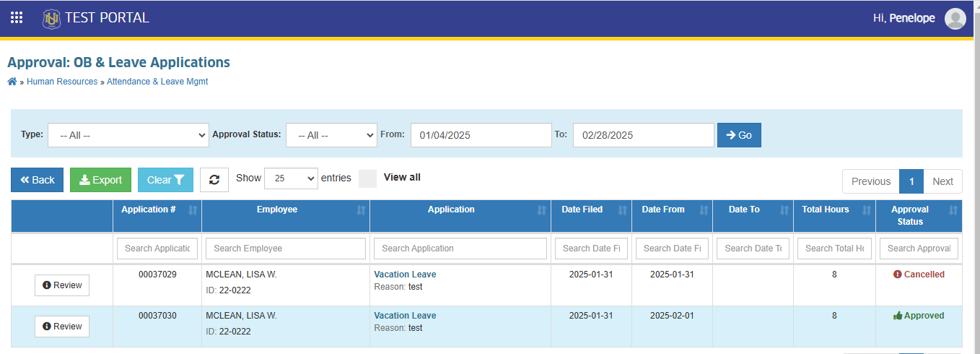The image size is (980, 354).
Task: Click the Back button
Action: [38, 180]
